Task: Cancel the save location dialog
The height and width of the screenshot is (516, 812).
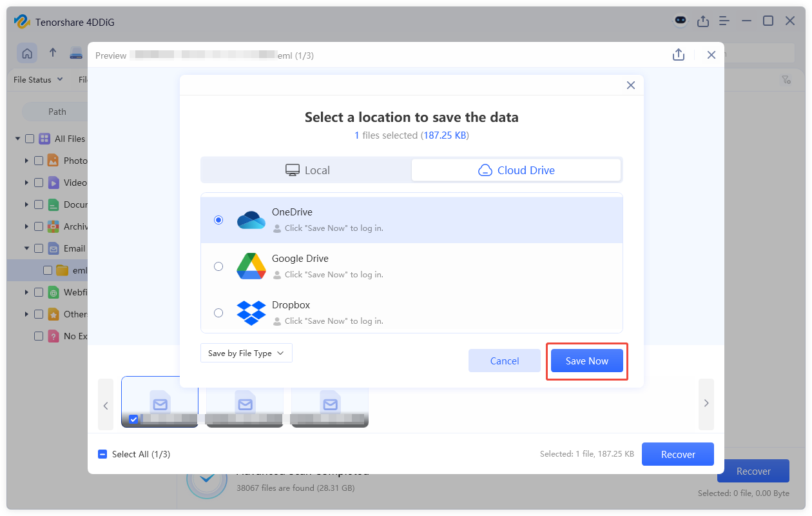Action: (x=505, y=361)
